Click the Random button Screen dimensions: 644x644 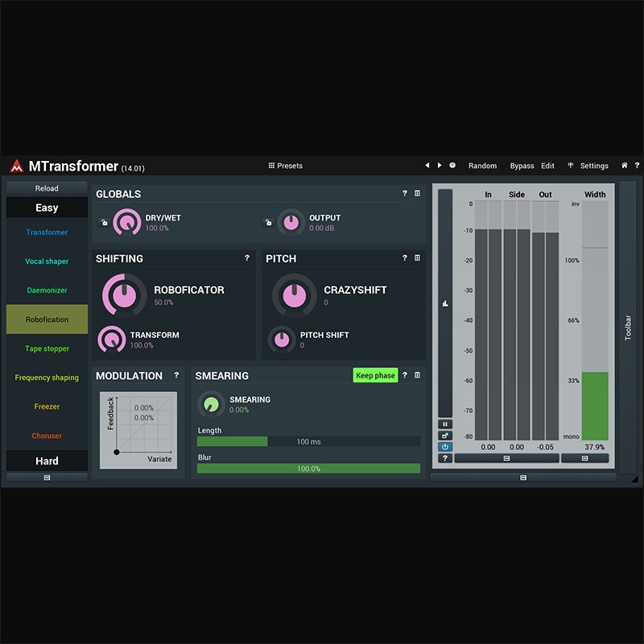[x=482, y=166]
